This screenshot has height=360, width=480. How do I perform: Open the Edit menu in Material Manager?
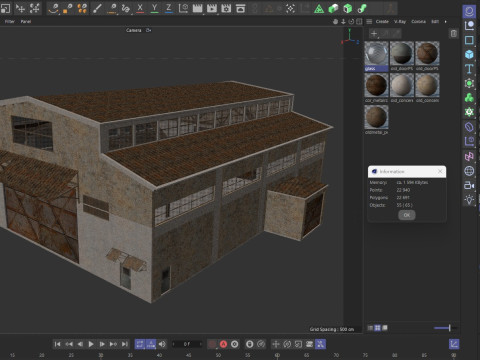435,21
